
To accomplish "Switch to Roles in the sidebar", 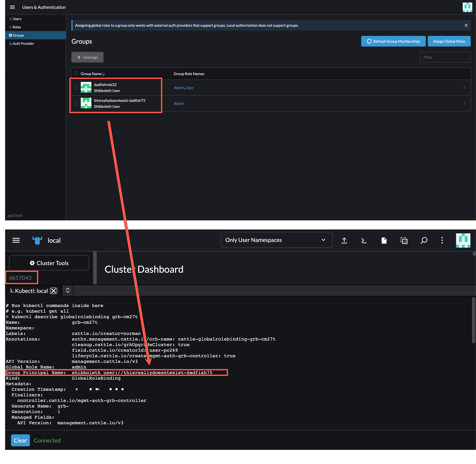I will pos(17,27).
